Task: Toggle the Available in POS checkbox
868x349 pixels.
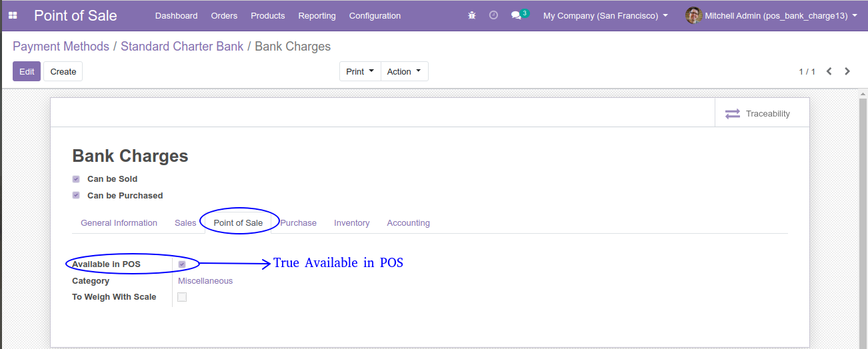Action: (x=182, y=264)
